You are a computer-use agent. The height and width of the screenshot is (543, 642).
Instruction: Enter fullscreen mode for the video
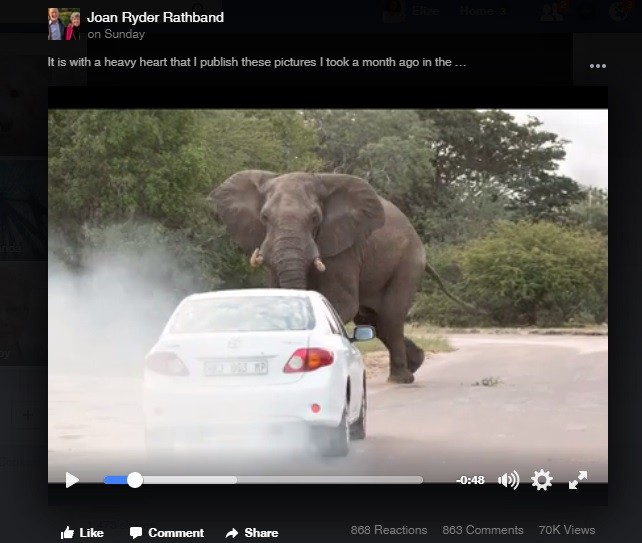tap(578, 480)
